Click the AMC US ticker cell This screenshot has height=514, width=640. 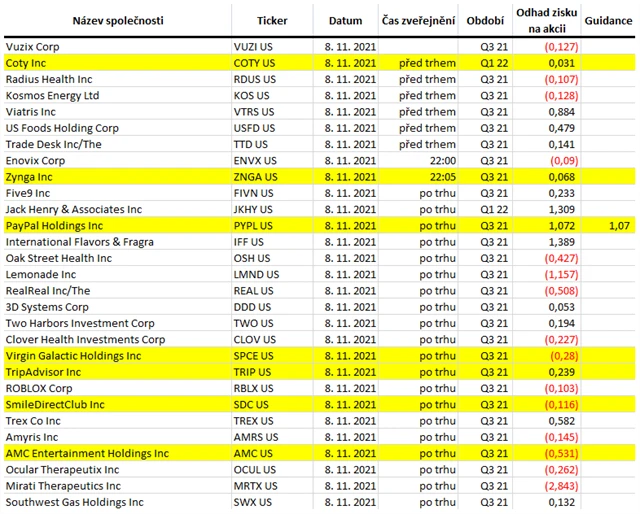254,453
